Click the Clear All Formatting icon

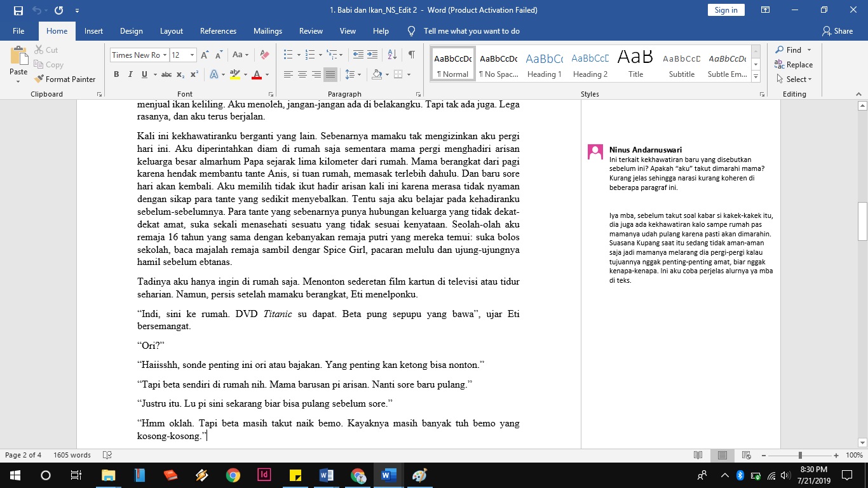pyautogui.click(x=265, y=55)
